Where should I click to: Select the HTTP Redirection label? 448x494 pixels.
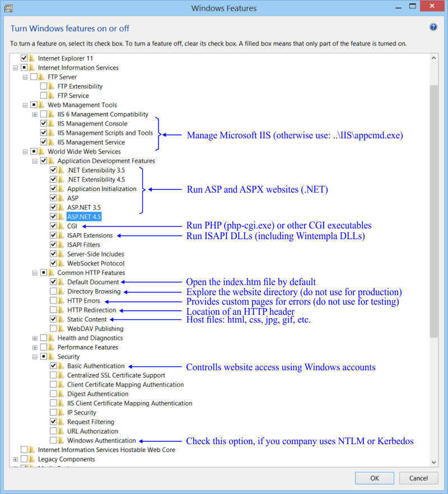point(91,310)
